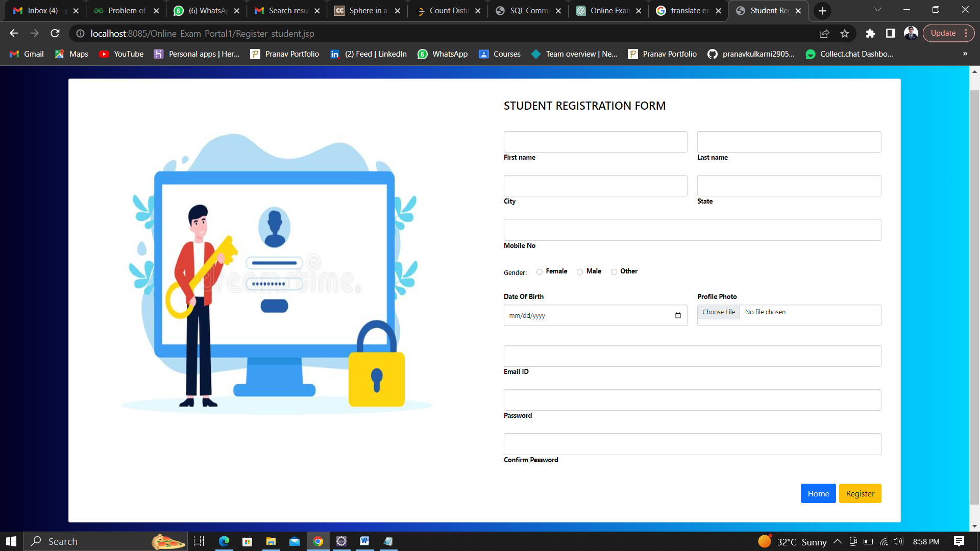Screen dimensions: 980x551
Task: Toggle the browser side panel icon
Action: point(891,34)
